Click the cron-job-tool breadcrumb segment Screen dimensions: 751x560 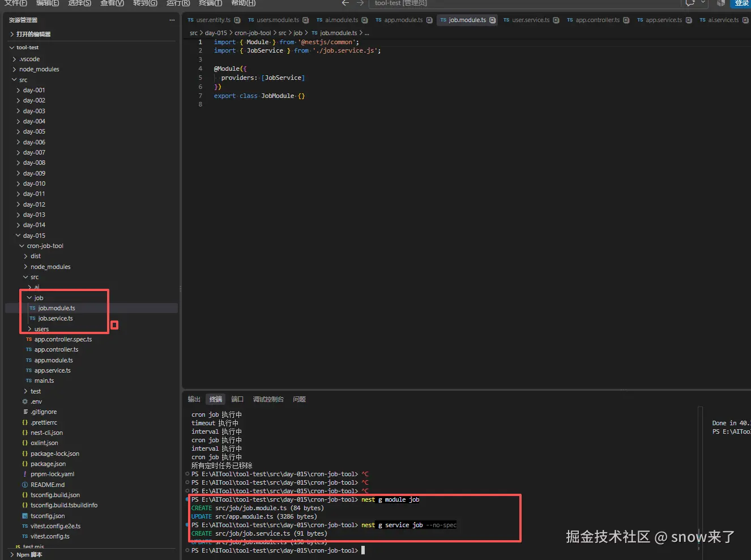(253, 33)
